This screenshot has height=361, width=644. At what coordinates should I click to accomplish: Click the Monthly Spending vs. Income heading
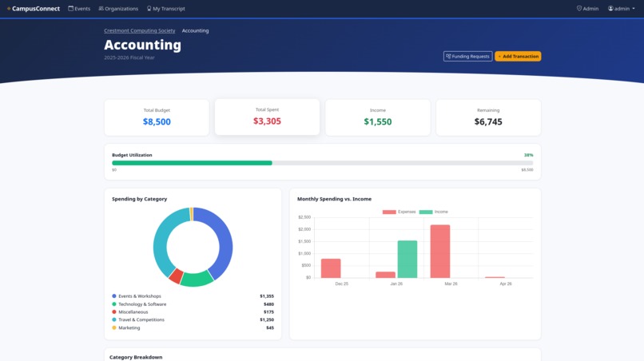334,199
